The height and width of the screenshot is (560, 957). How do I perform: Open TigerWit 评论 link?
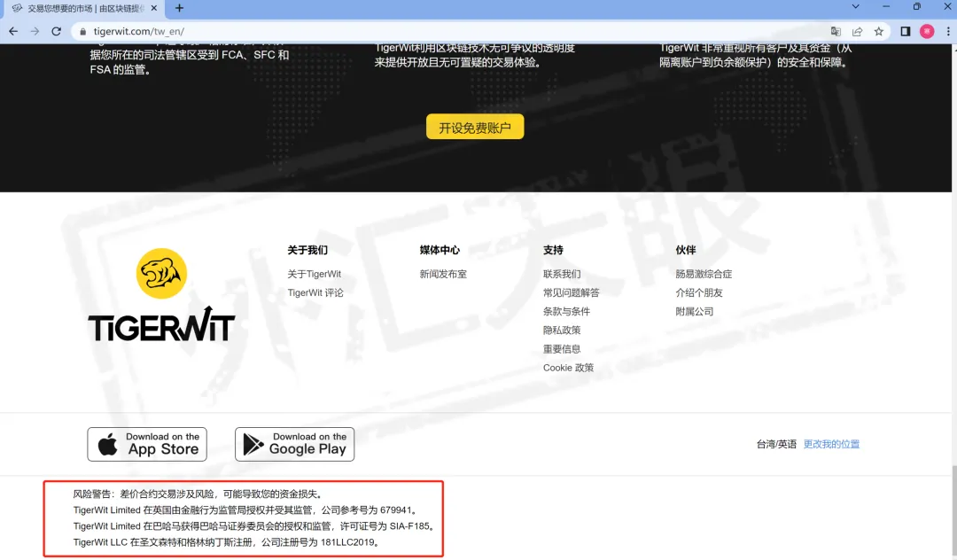tap(315, 292)
